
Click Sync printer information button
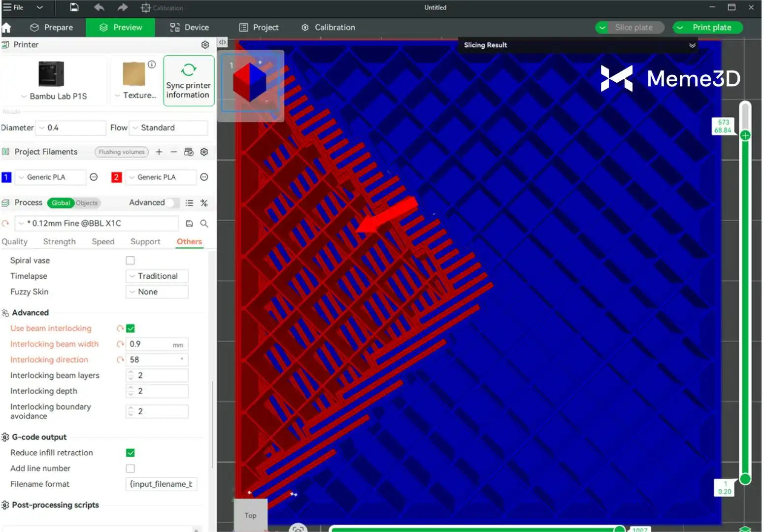[x=189, y=81]
